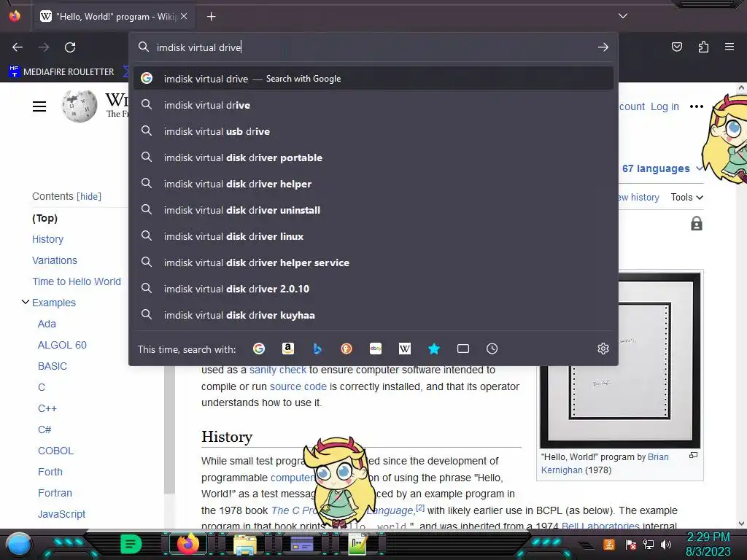Image resolution: width=747 pixels, height=560 pixels.
Task: Search history with clock icon
Action: 492,349
